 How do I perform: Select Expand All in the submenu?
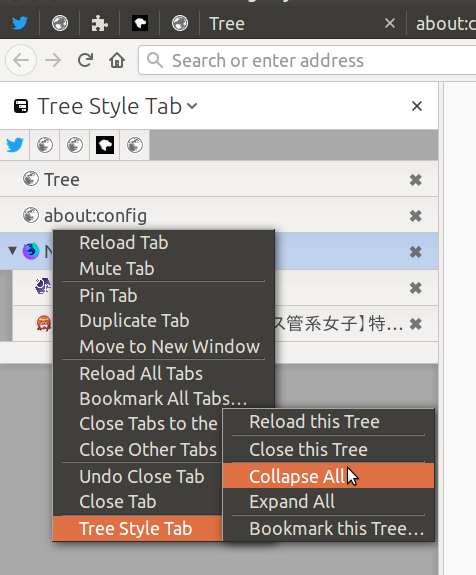tap(329, 501)
